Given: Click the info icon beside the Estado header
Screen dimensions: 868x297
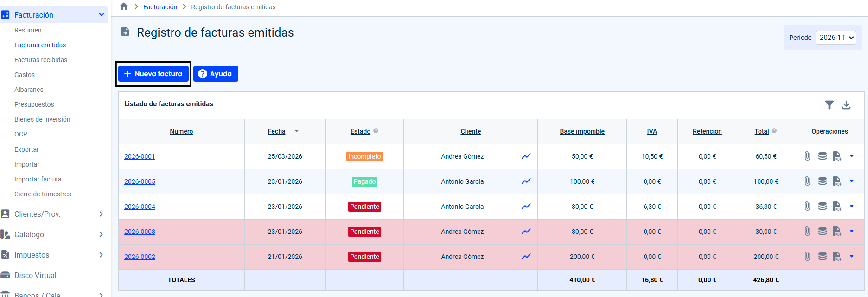Looking at the screenshot, I should pyautogui.click(x=376, y=131).
